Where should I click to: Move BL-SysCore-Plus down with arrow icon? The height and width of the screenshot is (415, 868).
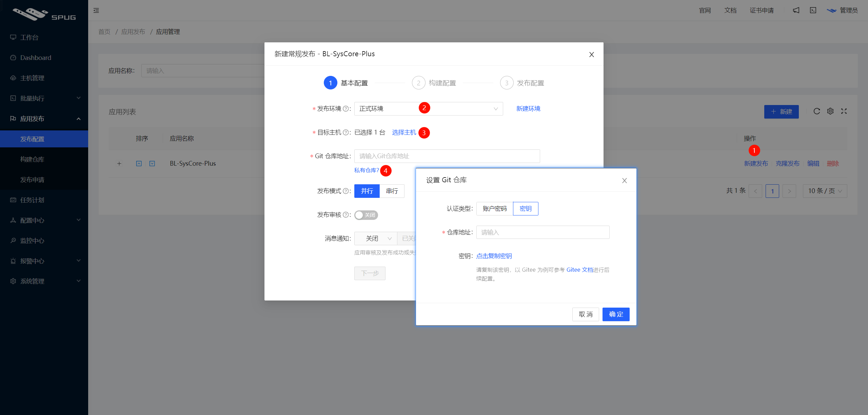[x=152, y=164]
